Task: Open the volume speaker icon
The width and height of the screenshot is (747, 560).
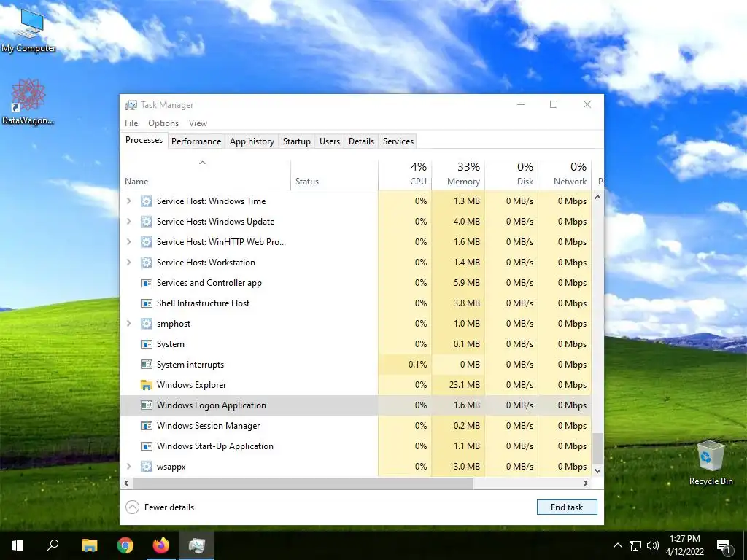Action: coord(653,545)
